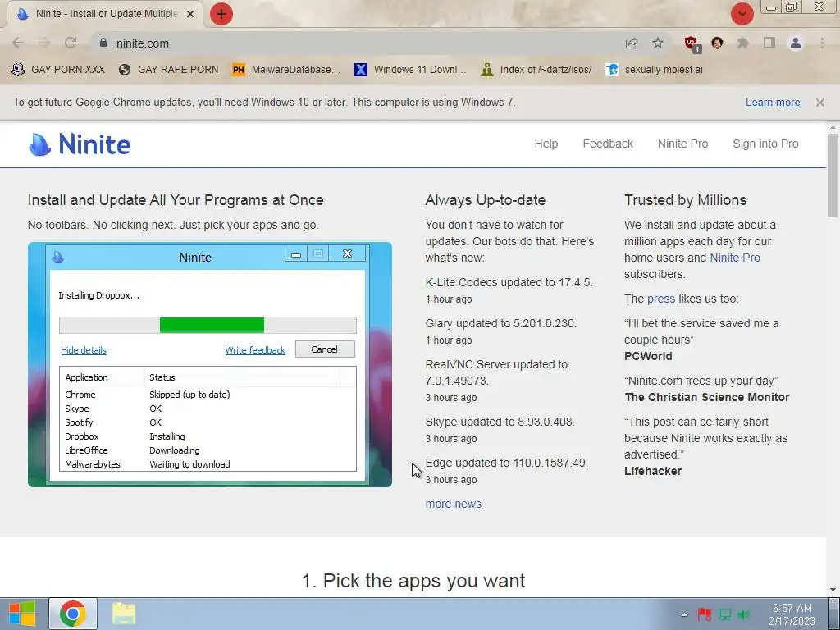
Task: Open File Explorer from the taskbar
Action: pos(124,614)
